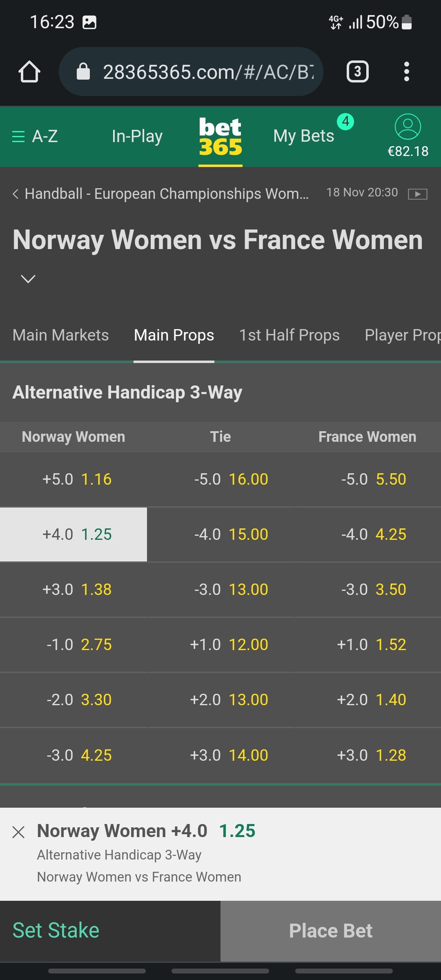
Task: Open the browser tabs counter
Action: 358,72
